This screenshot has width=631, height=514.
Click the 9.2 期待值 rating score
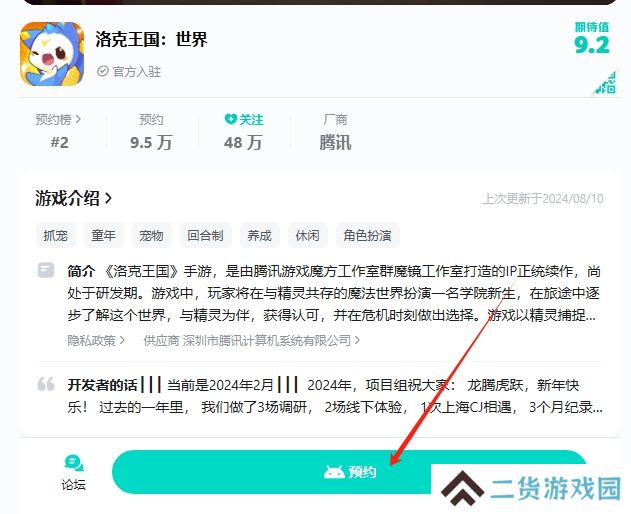(592, 44)
